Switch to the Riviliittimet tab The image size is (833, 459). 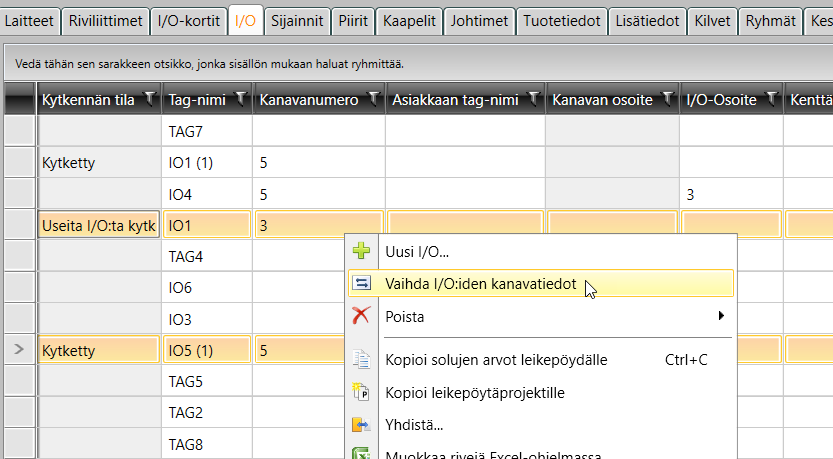tap(105, 19)
